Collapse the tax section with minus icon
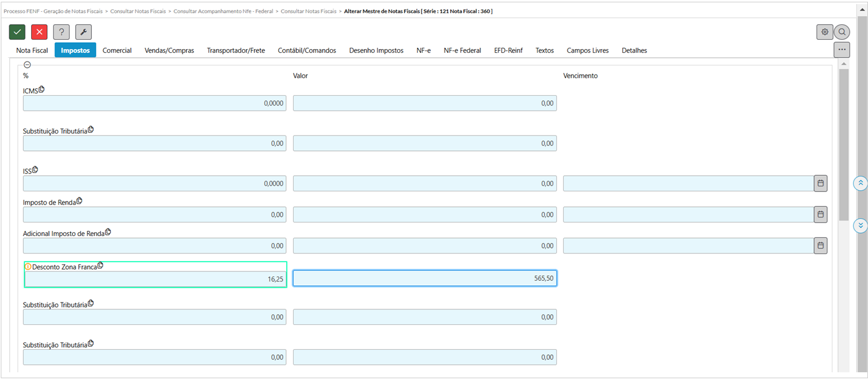Image resolution: width=868 pixels, height=379 pixels. click(27, 65)
